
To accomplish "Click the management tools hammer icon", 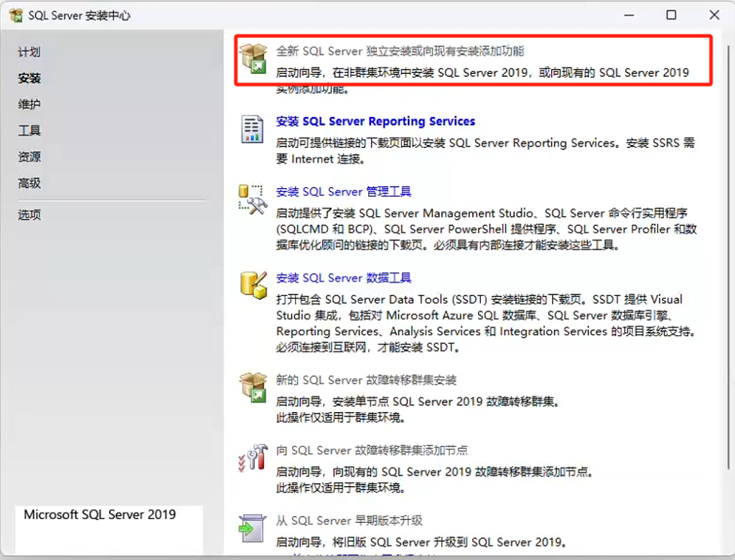I will 253,200.
